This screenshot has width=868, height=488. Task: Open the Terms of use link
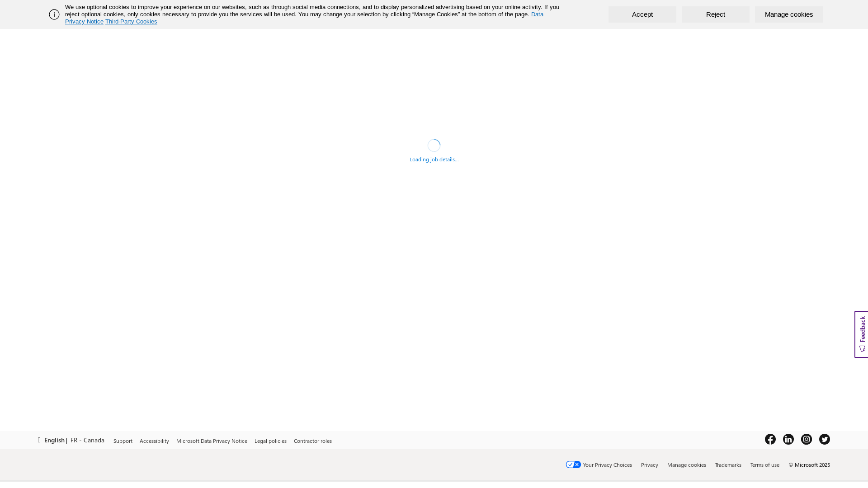pos(765,465)
